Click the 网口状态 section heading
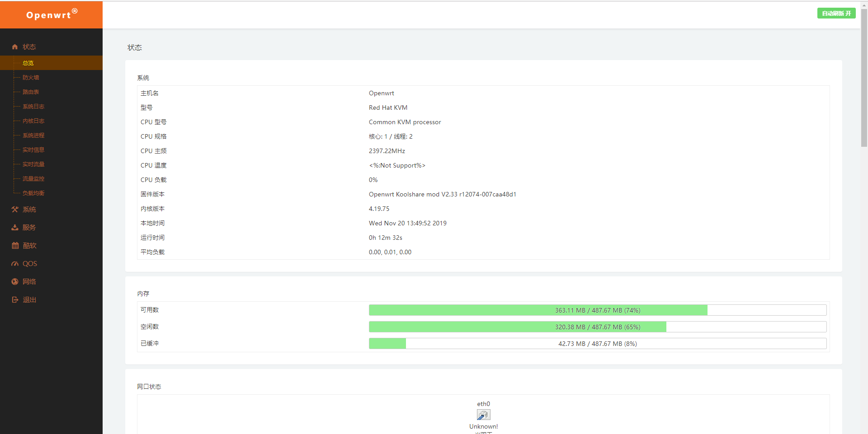The width and height of the screenshot is (868, 434). tap(149, 387)
